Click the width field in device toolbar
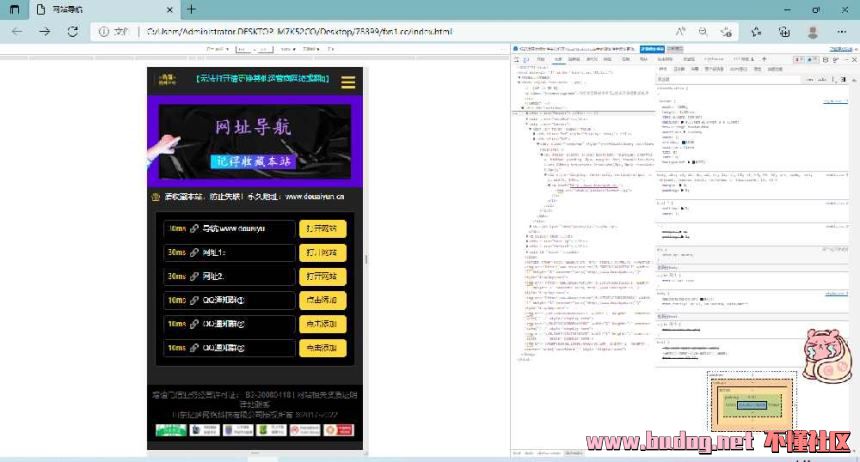The image size is (860, 462). [245, 49]
